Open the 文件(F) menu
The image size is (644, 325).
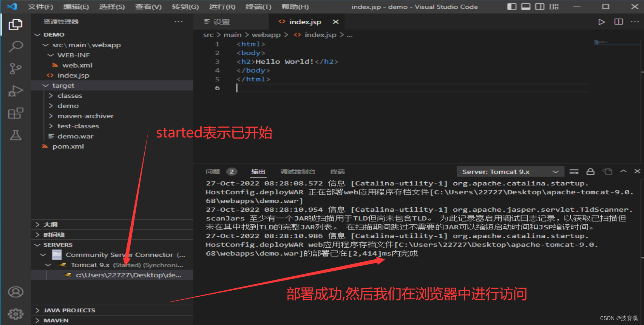coord(40,7)
